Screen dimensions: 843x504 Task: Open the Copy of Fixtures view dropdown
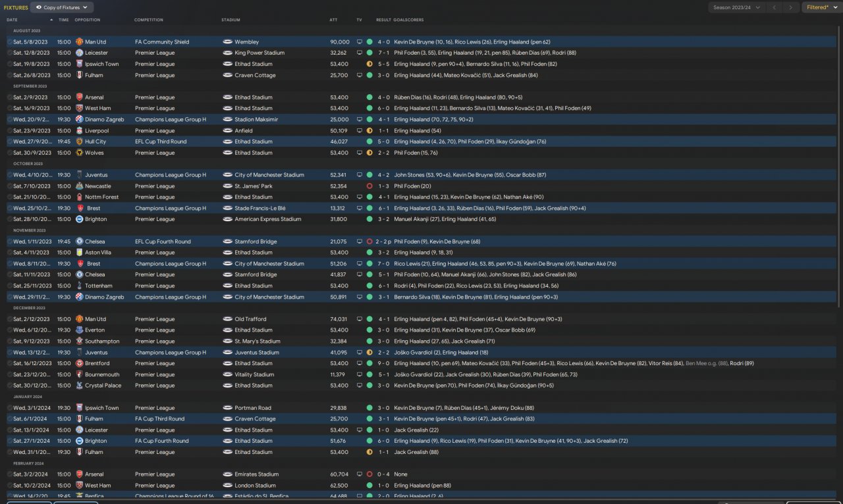[x=63, y=7]
